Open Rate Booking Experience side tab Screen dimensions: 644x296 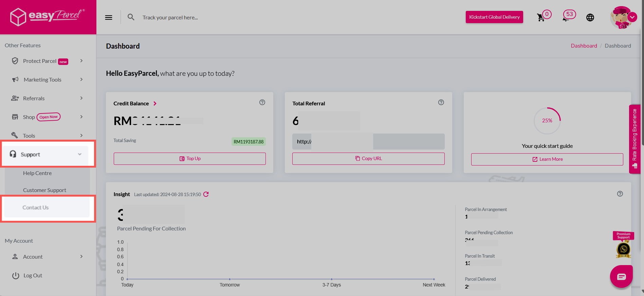(x=634, y=139)
